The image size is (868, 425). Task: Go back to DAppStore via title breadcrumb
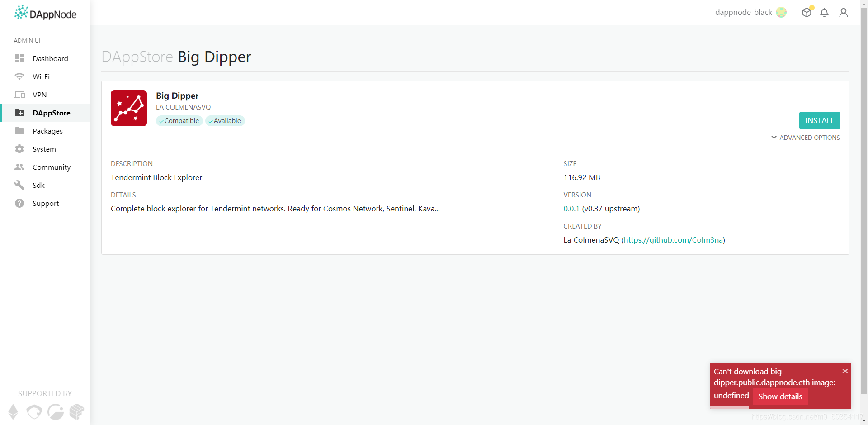pos(137,57)
